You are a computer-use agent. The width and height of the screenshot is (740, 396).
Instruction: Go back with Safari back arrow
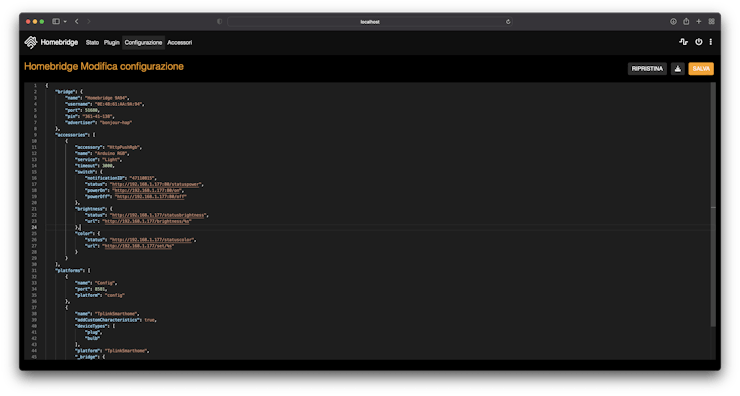click(x=76, y=21)
